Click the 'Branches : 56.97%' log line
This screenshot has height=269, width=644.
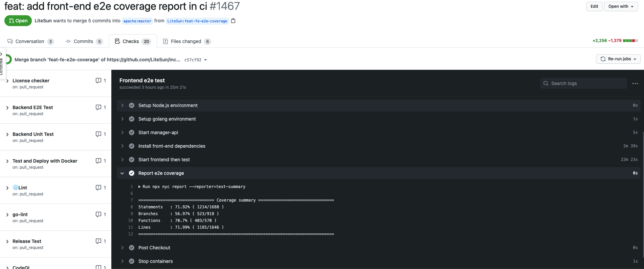178,214
